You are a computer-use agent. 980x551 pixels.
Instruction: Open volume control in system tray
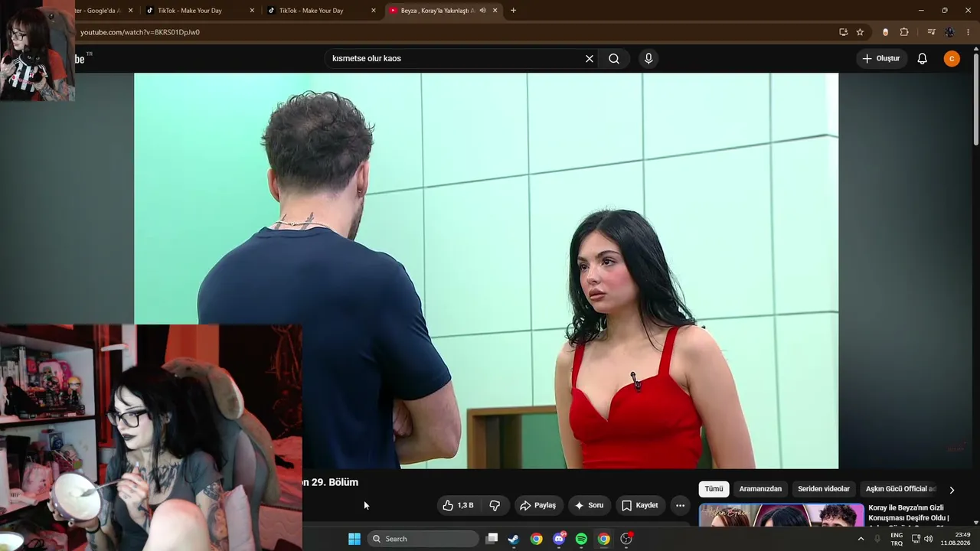pos(929,539)
